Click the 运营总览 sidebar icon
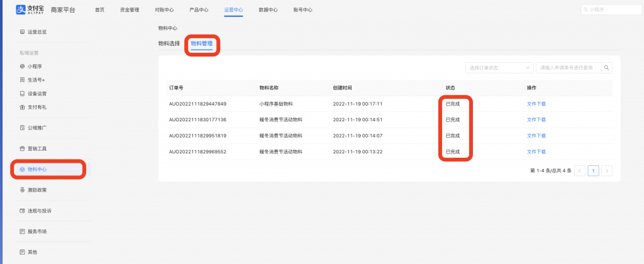This screenshot has width=644, height=264. pyautogui.click(x=22, y=31)
